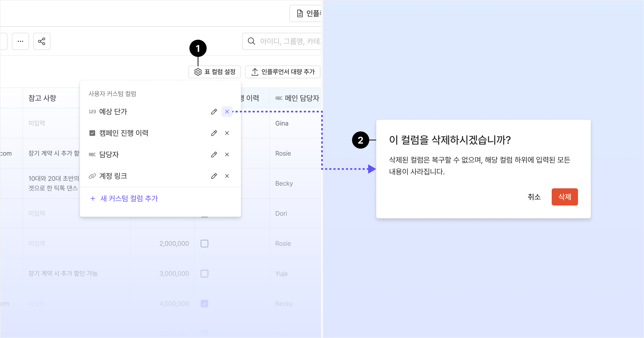Open the three-dots more options button
This screenshot has width=644, height=338.
[x=20, y=41]
